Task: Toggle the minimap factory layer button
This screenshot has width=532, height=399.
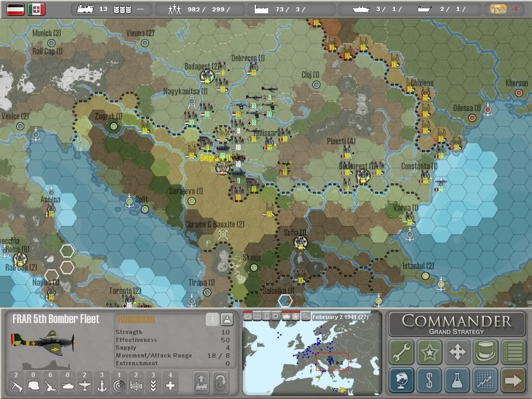Action: 257,316
